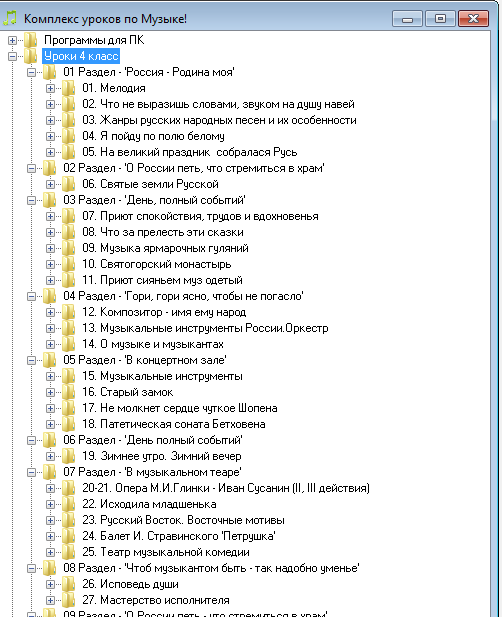Click folder icon of '10. Святогорский монастырь'
This screenshot has height=617, width=502.
point(68,264)
